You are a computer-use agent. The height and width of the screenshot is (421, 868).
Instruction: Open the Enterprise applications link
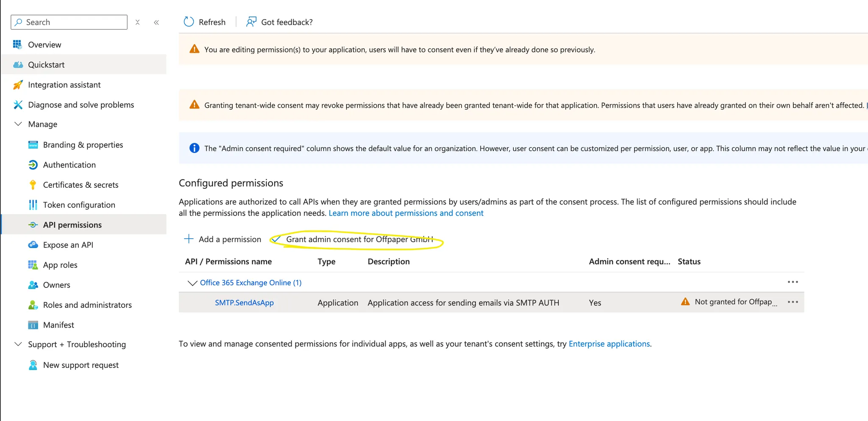click(x=609, y=344)
